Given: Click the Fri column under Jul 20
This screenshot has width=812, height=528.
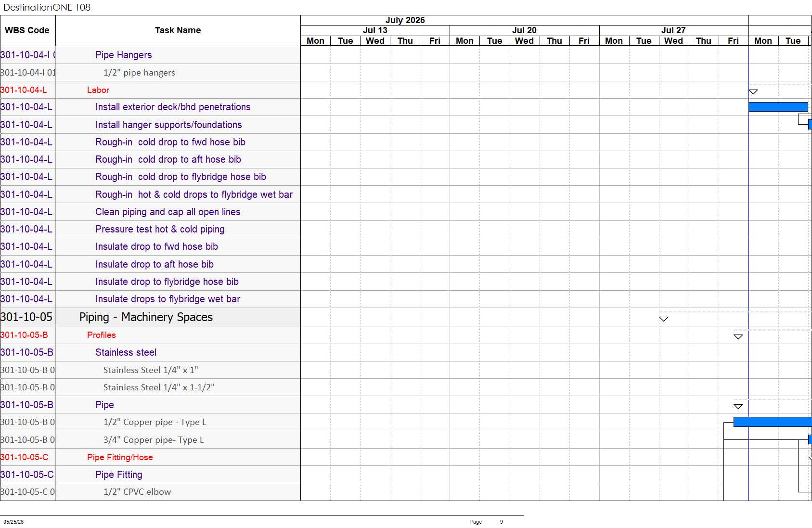Looking at the screenshot, I should tap(584, 41).
